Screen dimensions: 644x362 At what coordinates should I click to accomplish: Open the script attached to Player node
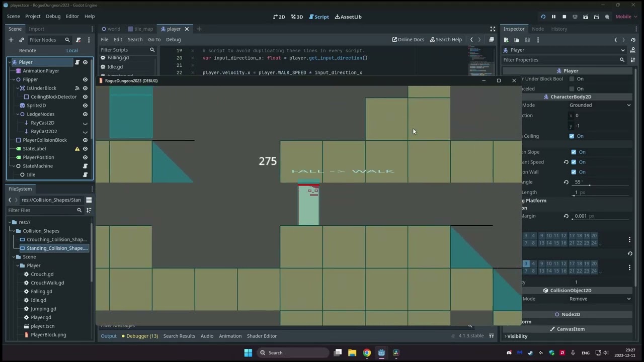click(x=77, y=62)
